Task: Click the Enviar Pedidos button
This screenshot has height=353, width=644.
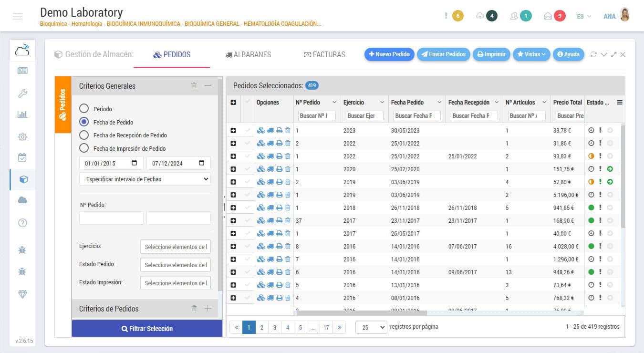Action: (x=444, y=54)
